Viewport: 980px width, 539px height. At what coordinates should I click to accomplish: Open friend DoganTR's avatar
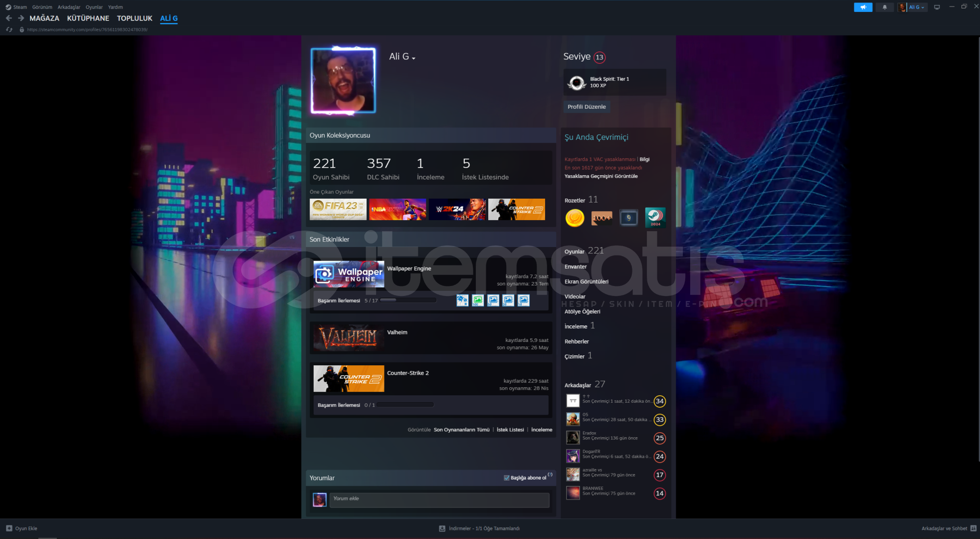coord(573,456)
